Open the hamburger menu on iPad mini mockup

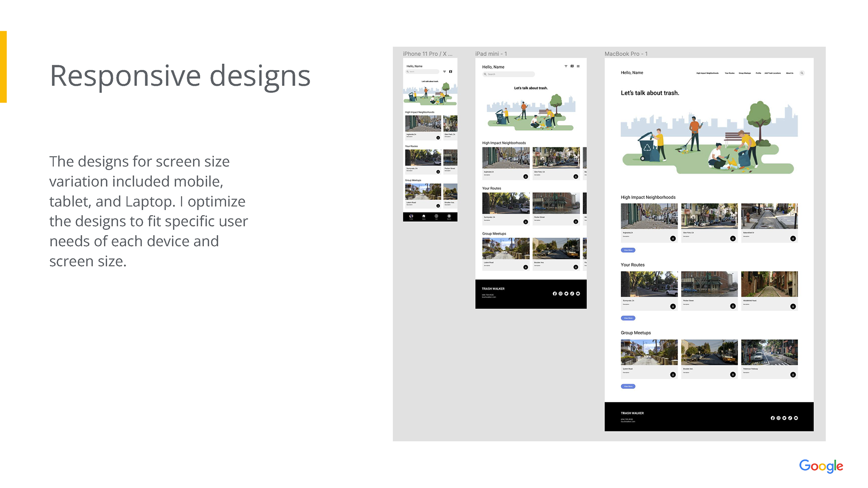[578, 66]
